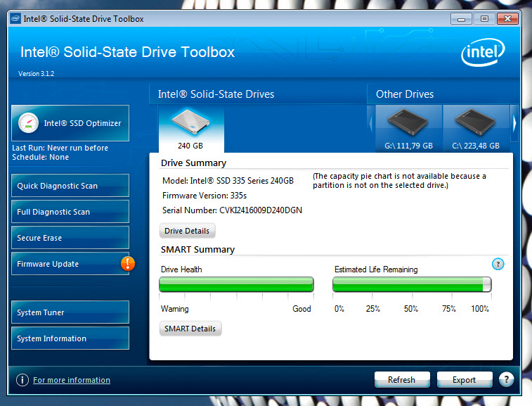Click the capacity pie chart unavailable note

click(399, 180)
